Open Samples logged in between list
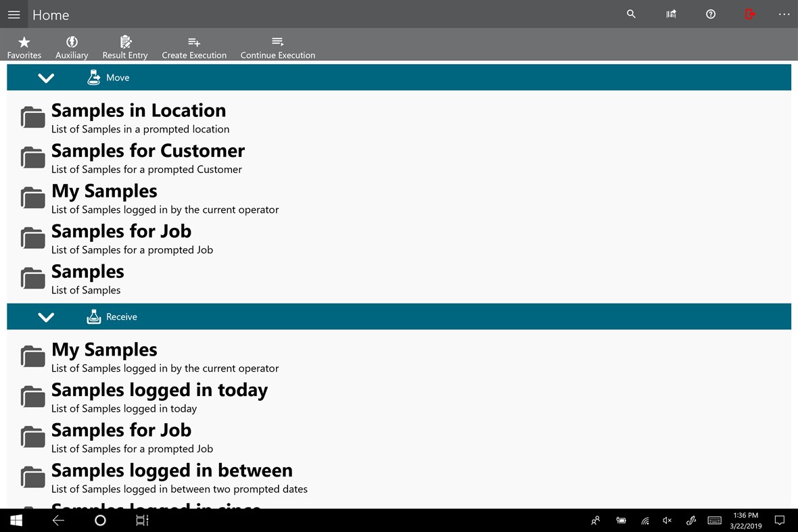 pyautogui.click(x=171, y=470)
